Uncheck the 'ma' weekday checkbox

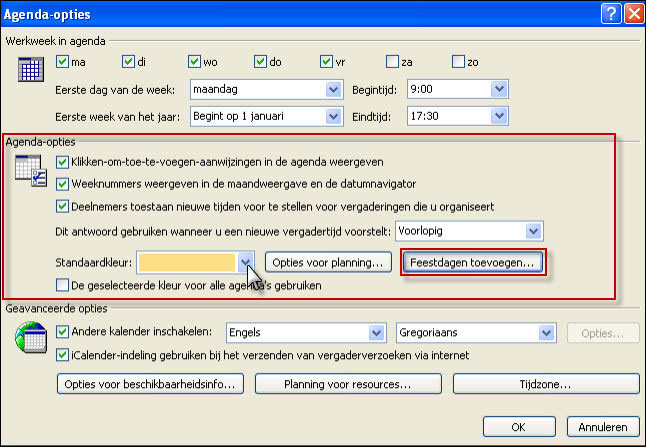pos(62,62)
